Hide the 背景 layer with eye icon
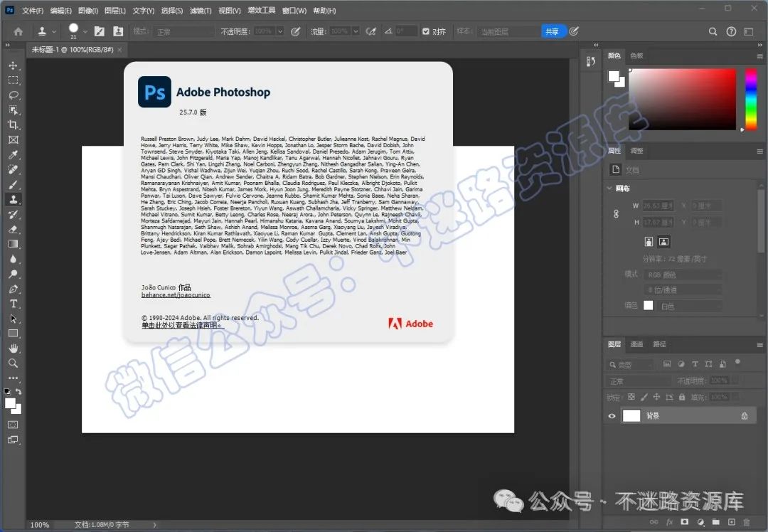The width and height of the screenshot is (768, 532). coord(612,416)
